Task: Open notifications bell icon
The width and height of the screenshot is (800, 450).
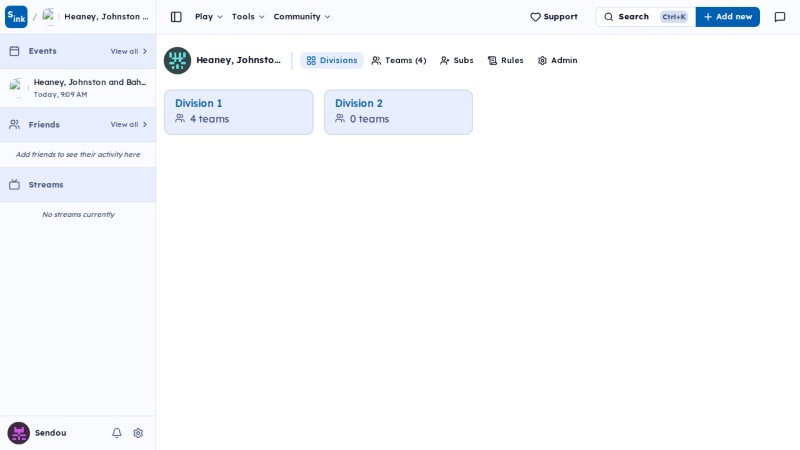Action: pyautogui.click(x=117, y=433)
